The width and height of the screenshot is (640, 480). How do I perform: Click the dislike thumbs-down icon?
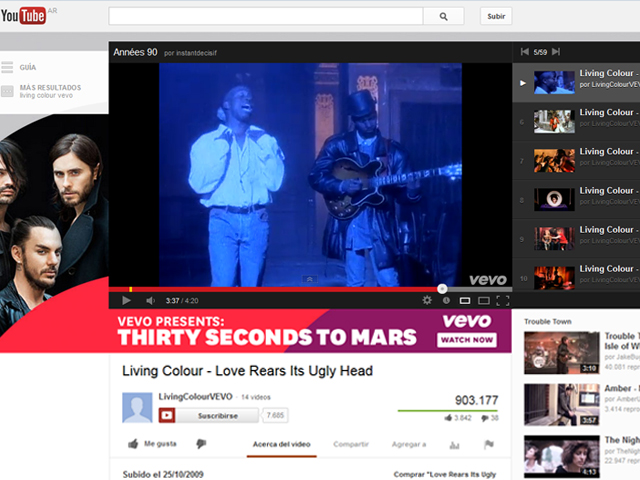coord(201,444)
